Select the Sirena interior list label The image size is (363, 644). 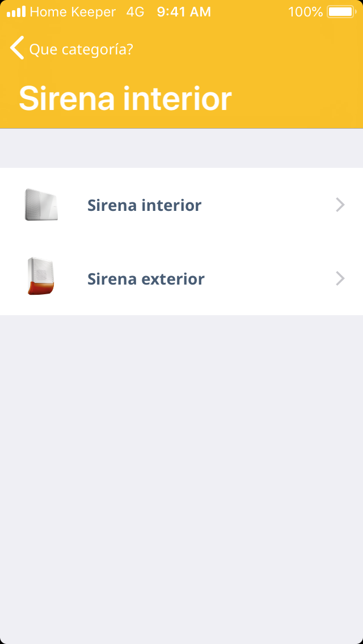[144, 205]
